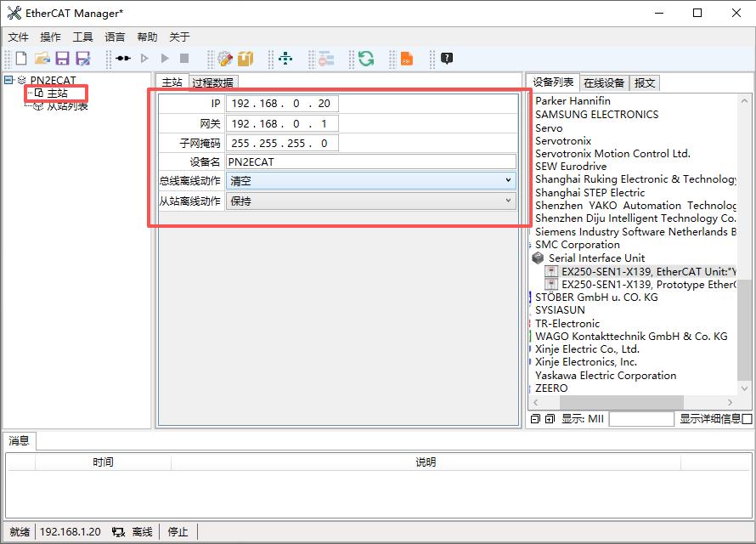Click the green refresh arrows icon

tap(366, 59)
